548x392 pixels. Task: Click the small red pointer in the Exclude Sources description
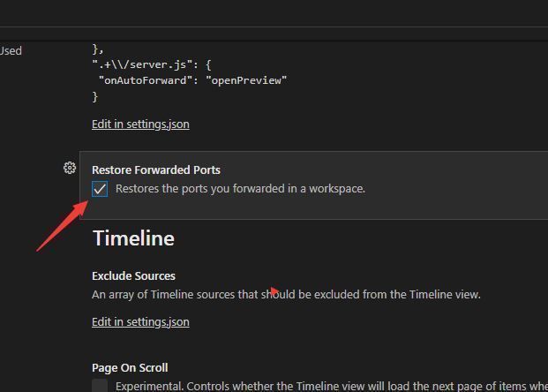274,290
